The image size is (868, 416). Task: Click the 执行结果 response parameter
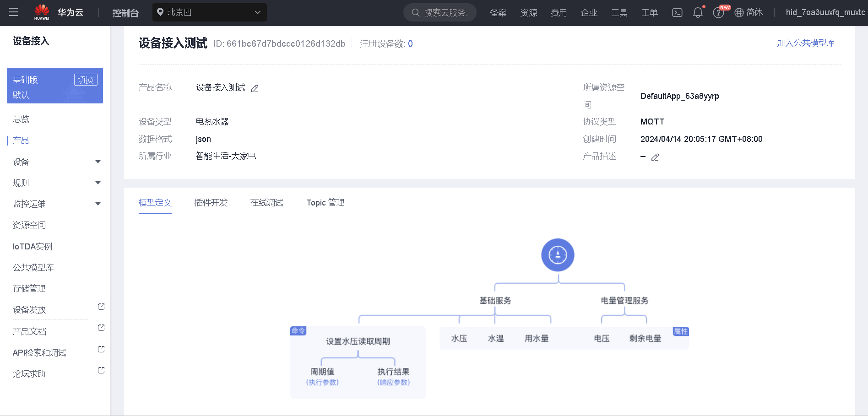(393, 372)
